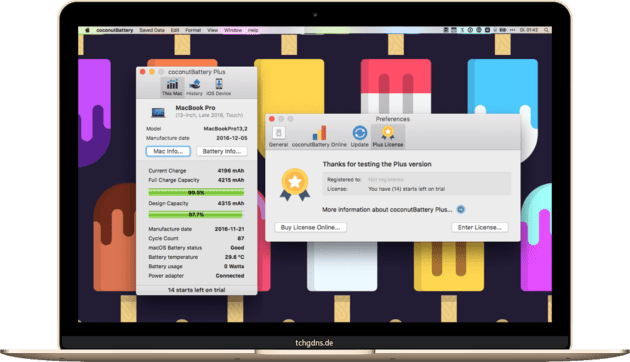Click the model value MacBookPro13,2

click(225, 129)
